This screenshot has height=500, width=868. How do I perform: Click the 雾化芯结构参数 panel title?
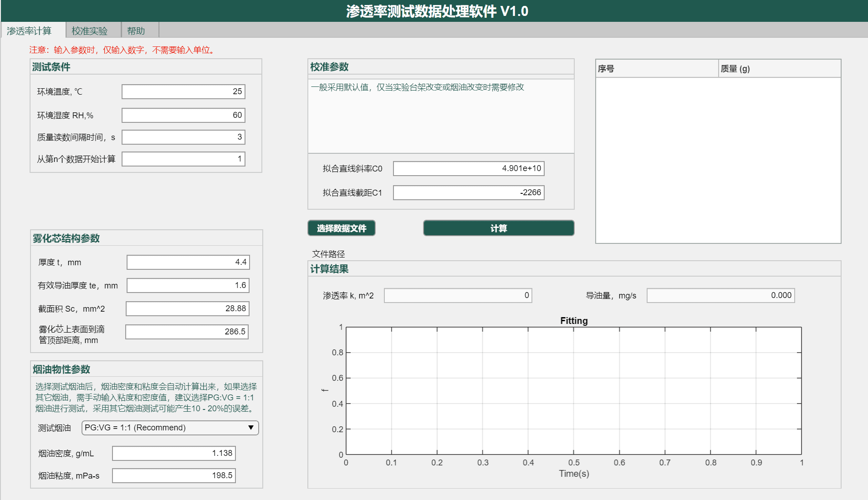66,238
